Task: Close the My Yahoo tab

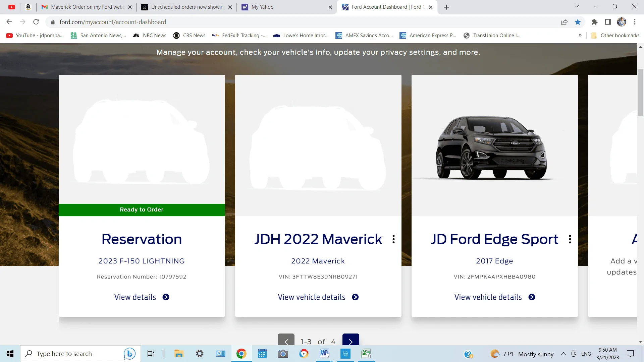Action: coord(330,7)
